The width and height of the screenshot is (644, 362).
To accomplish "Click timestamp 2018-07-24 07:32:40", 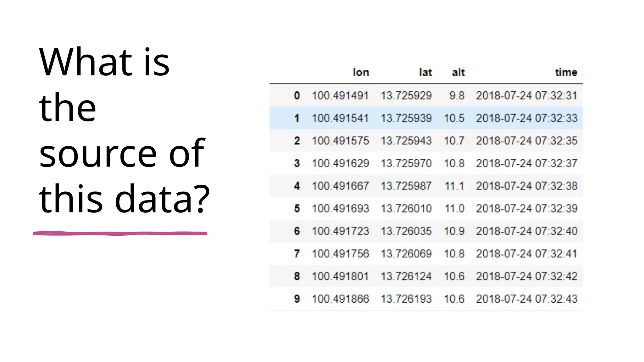I will 527,231.
